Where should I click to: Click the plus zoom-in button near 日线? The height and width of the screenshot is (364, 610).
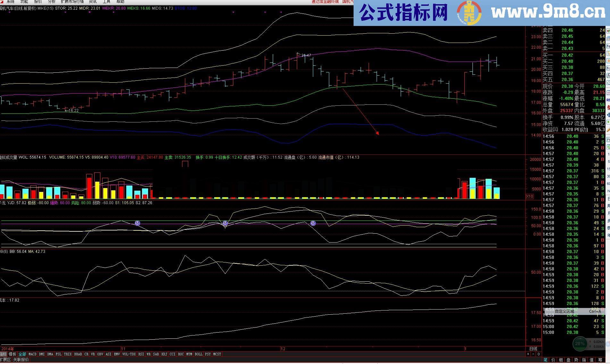(528, 354)
